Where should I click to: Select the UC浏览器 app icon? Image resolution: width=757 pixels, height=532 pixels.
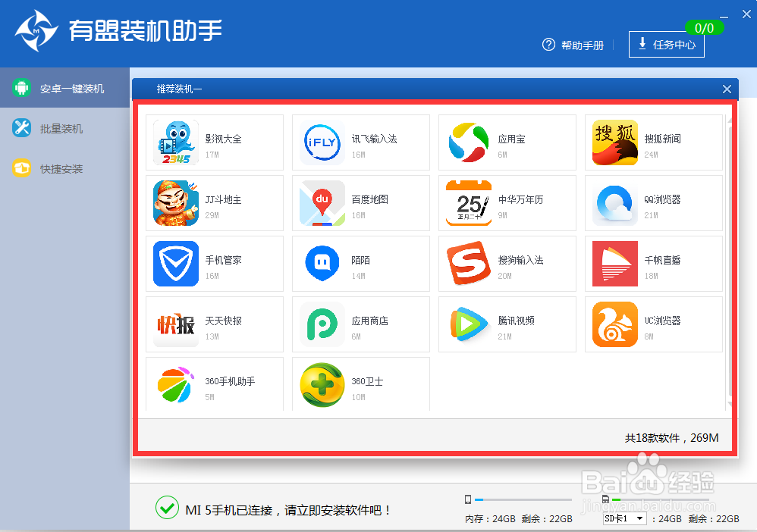coord(614,324)
